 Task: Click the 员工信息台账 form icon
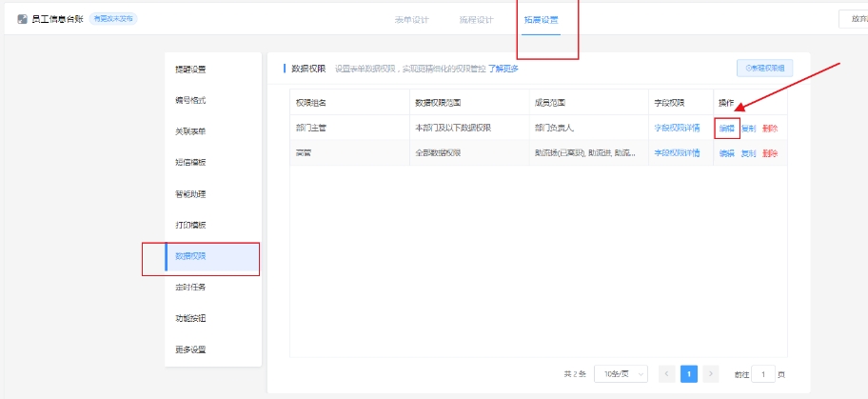[22, 19]
